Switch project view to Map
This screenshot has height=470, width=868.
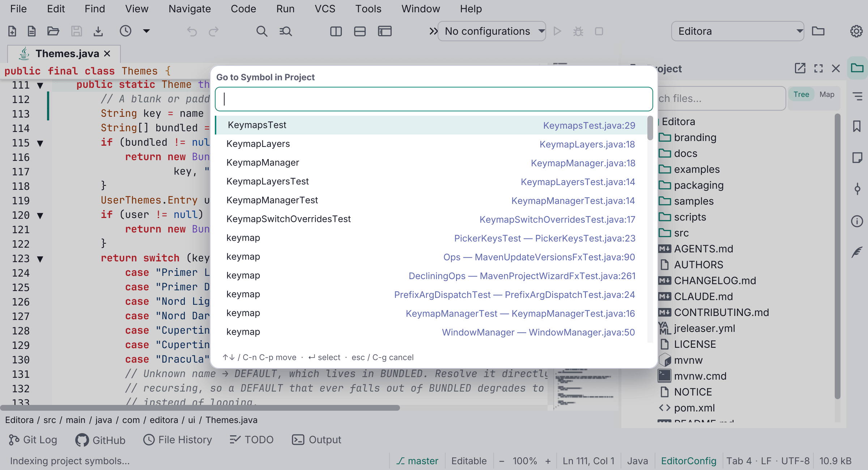pos(827,94)
